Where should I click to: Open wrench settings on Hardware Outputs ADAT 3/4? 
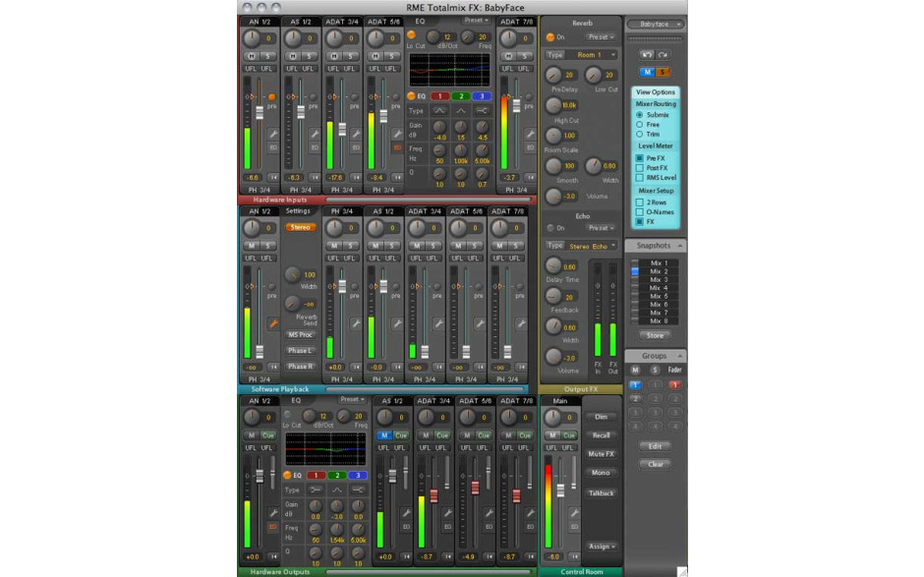(x=447, y=513)
